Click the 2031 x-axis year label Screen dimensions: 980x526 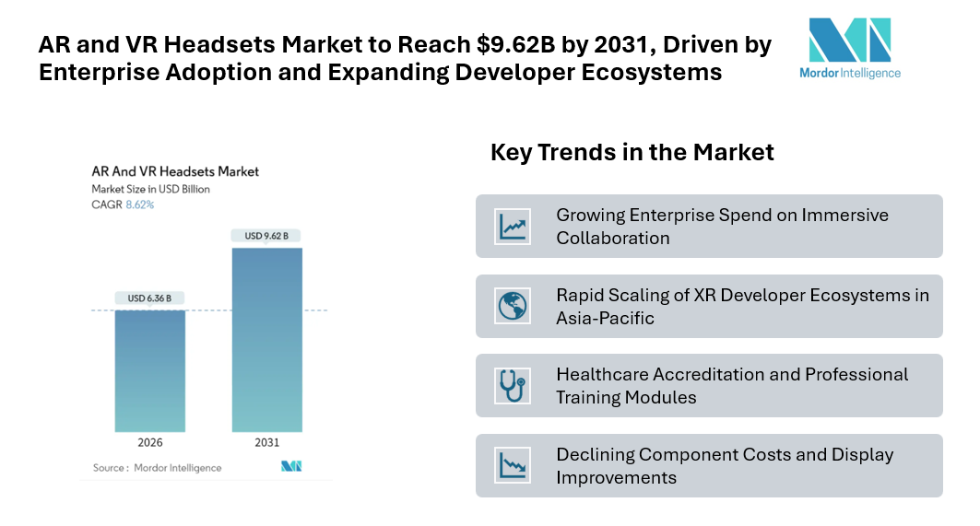pos(266,442)
